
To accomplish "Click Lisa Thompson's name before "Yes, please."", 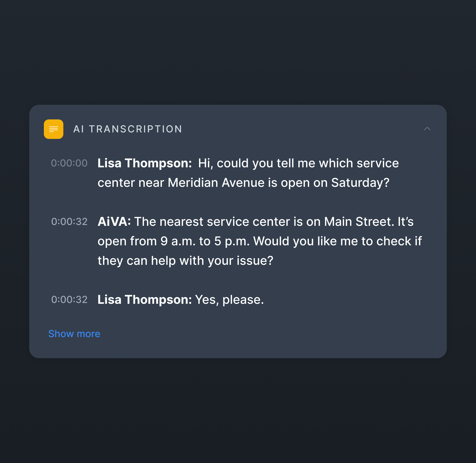I will tap(145, 299).
